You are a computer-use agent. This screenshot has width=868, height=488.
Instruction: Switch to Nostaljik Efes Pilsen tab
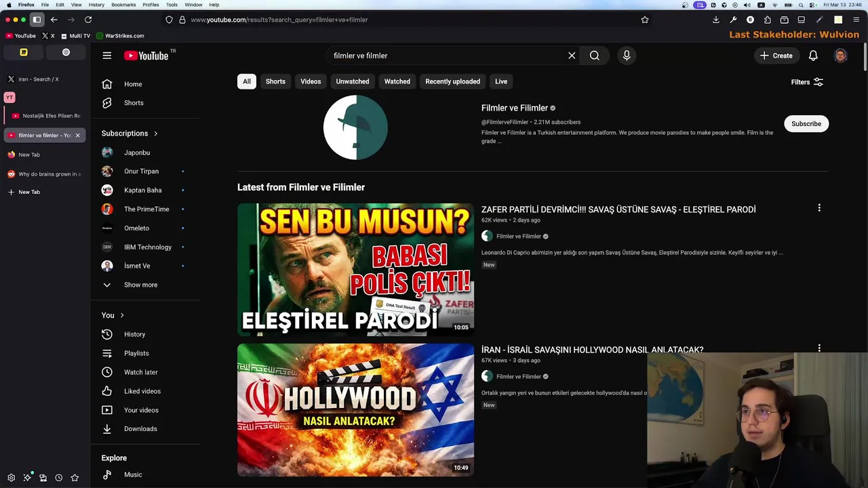coord(47,116)
